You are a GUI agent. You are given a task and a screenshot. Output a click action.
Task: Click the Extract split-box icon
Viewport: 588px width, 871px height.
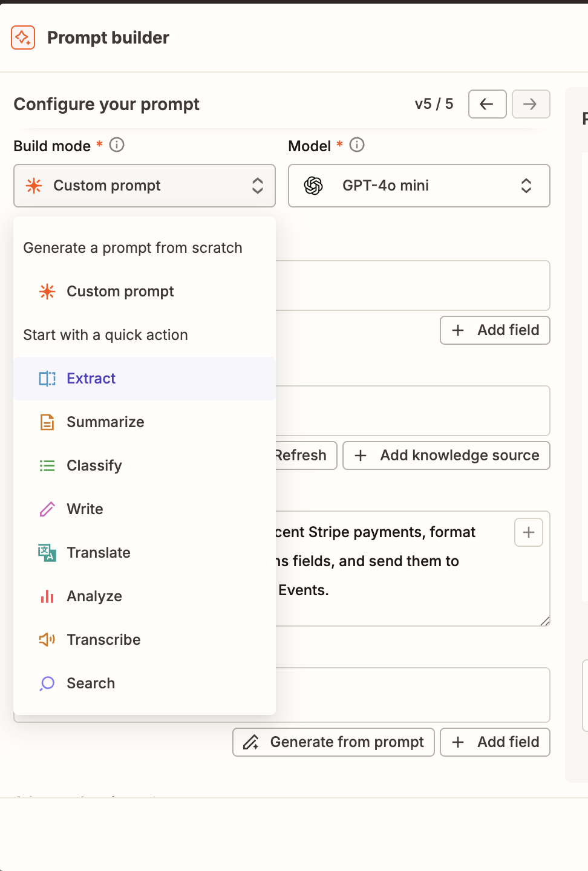pyautogui.click(x=47, y=379)
